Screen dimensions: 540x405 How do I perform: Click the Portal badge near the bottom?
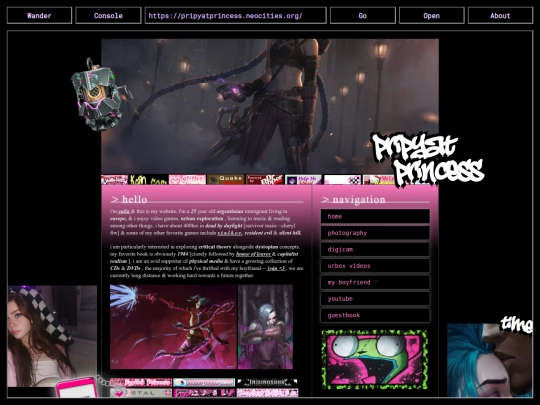point(141,393)
